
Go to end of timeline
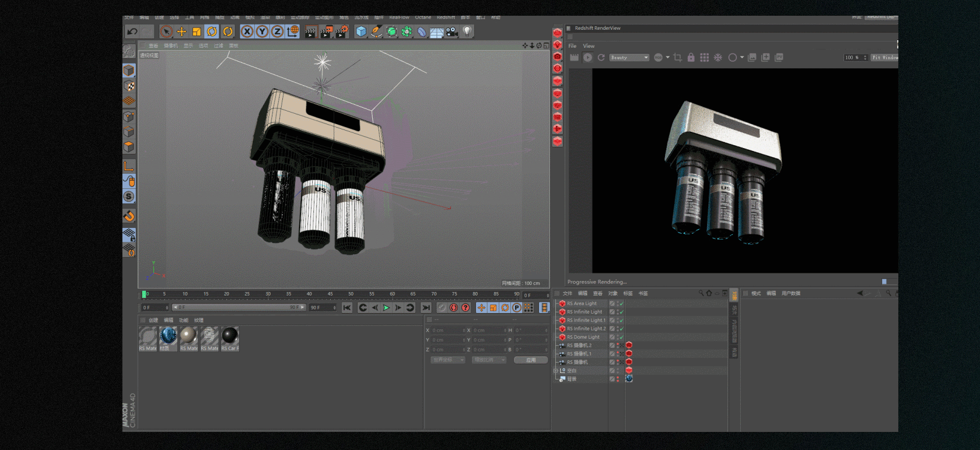click(426, 308)
